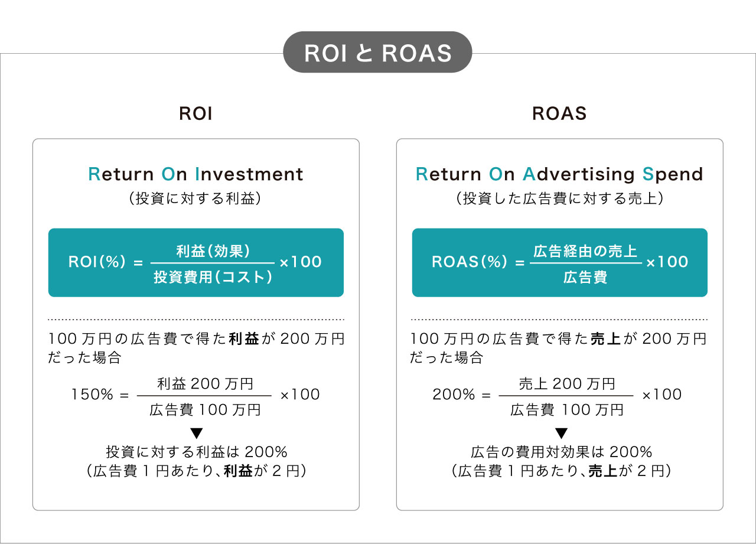The height and width of the screenshot is (544, 756).
Task: Click '投資に対する利益は 200%' result text
Action: (x=197, y=452)
